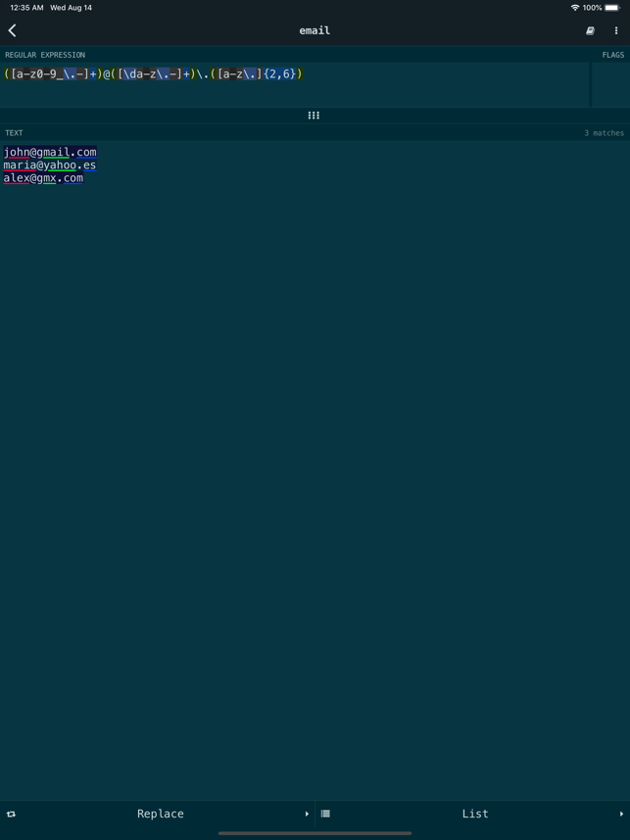Expand the Replace panel arrow

point(307,814)
